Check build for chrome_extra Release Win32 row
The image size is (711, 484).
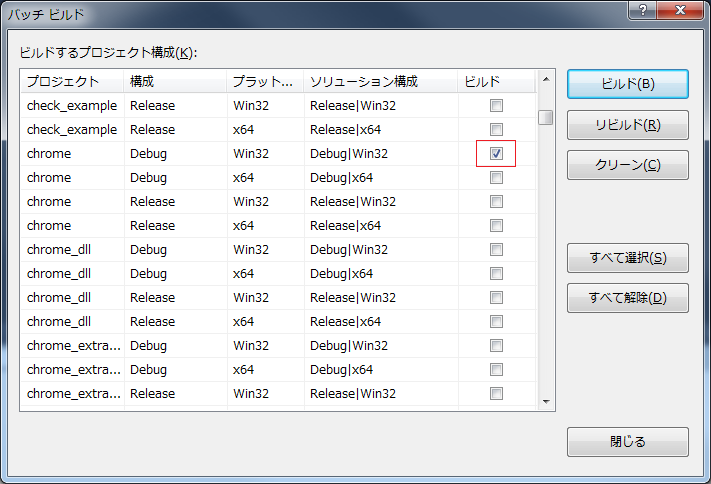[496, 394]
